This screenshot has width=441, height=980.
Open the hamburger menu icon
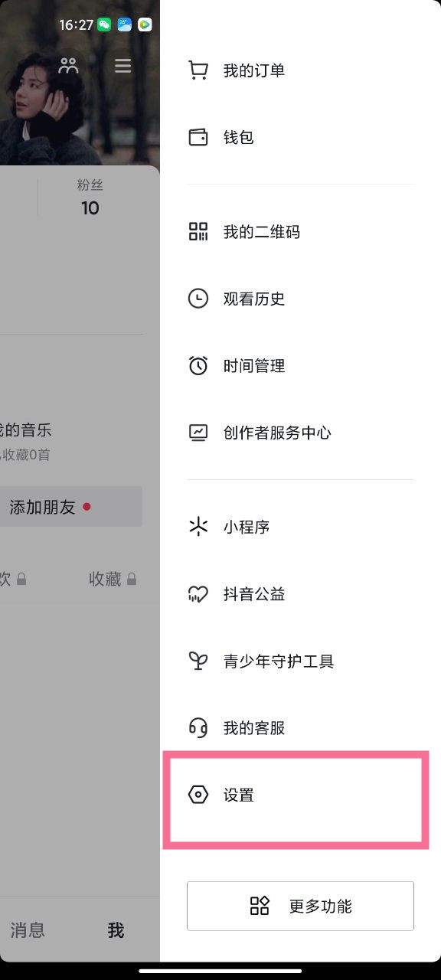122,66
